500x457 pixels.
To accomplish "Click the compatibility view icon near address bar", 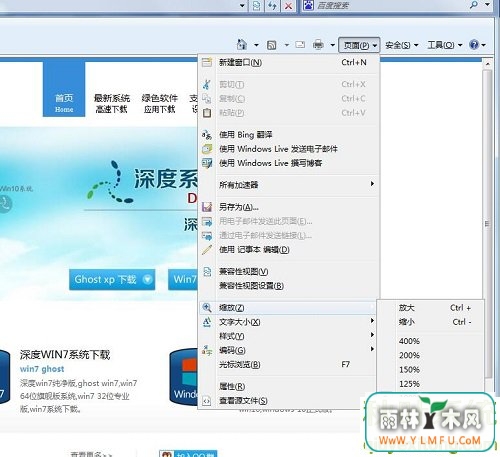I will 256,6.
